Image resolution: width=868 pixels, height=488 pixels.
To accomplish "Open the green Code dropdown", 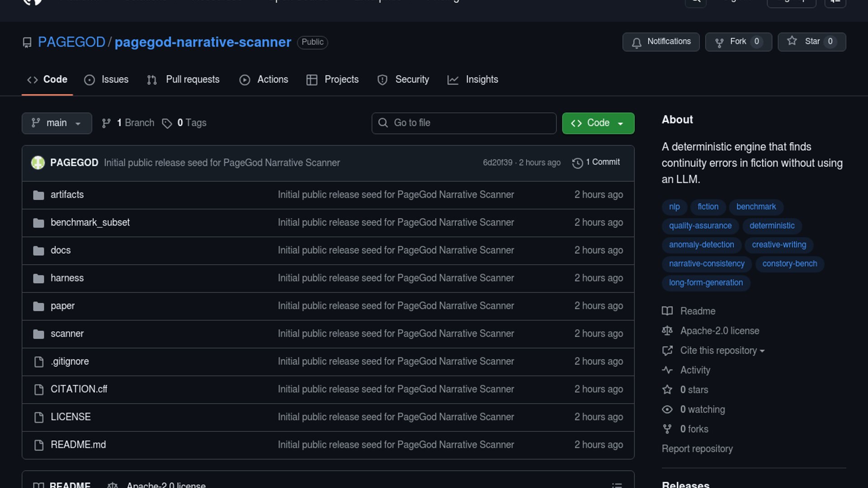I will pos(598,123).
